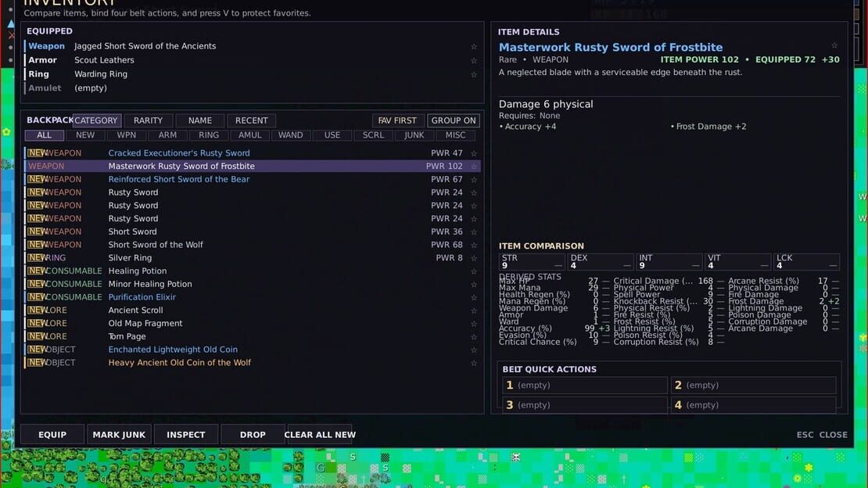Sort backpack by CATEGORY
Viewport: 868px width, 488px height.
tap(95, 120)
